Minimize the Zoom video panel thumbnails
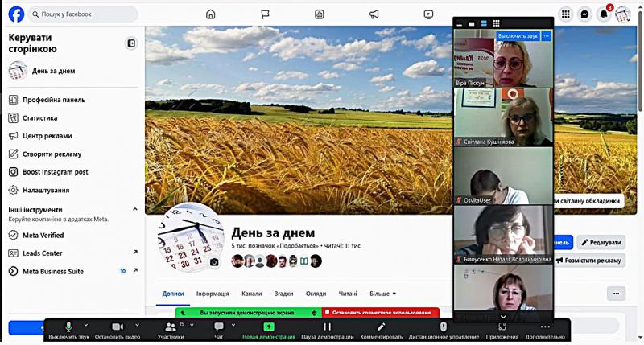This screenshot has height=345, width=644. pyautogui.click(x=460, y=24)
